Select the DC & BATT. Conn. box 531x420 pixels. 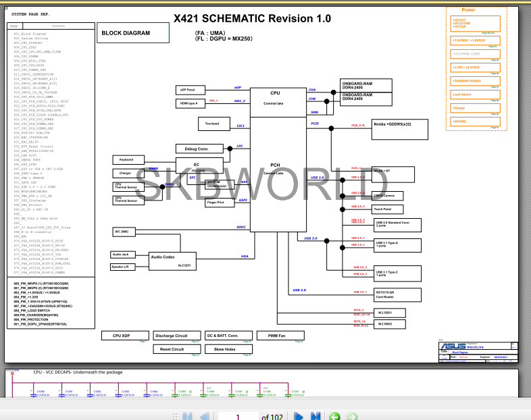[x=228, y=336]
